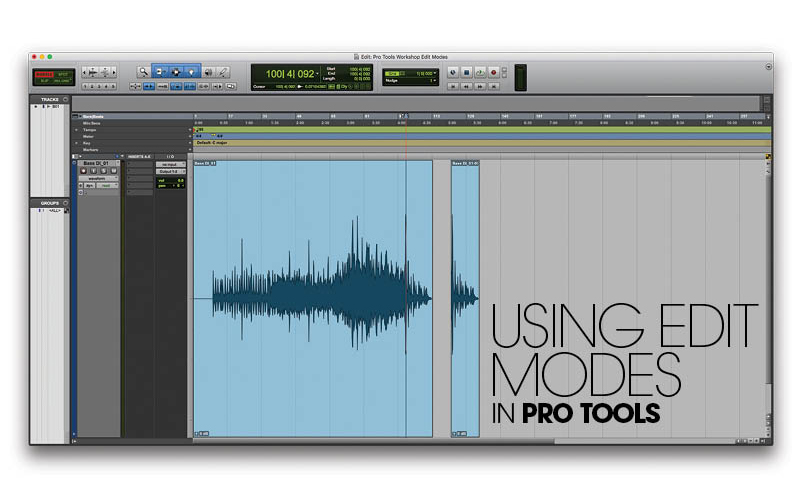Image resolution: width=800 pixels, height=500 pixels.
Task: Toggle Zoom Toggle button below tools
Action: [x=135, y=86]
